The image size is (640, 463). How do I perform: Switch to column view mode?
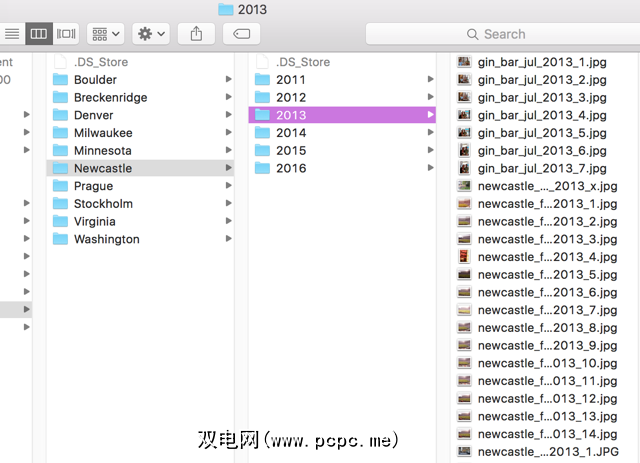pyautogui.click(x=39, y=33)
